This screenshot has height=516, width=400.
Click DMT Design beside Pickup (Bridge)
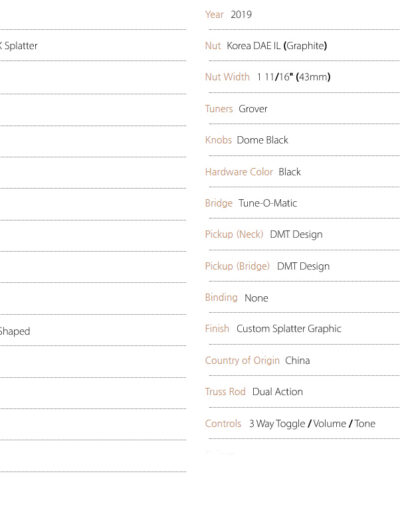[x=303, y=266]
